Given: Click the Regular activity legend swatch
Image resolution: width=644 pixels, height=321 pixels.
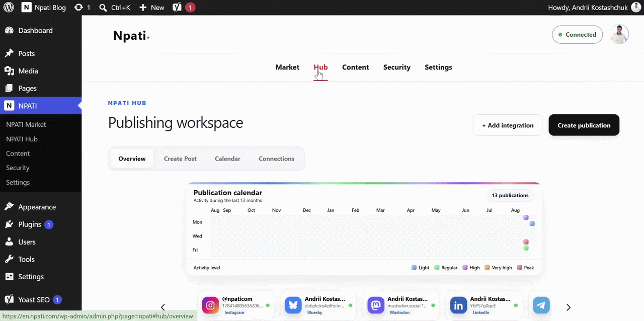Looking at the screenshot, I should click(437, 268).
